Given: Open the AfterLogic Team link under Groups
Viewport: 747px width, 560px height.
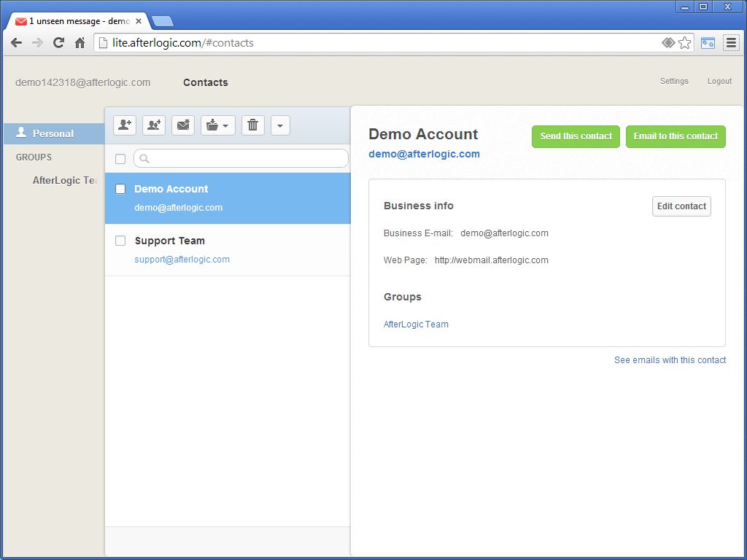Looking at the screenshot, I should coord(416,324).
